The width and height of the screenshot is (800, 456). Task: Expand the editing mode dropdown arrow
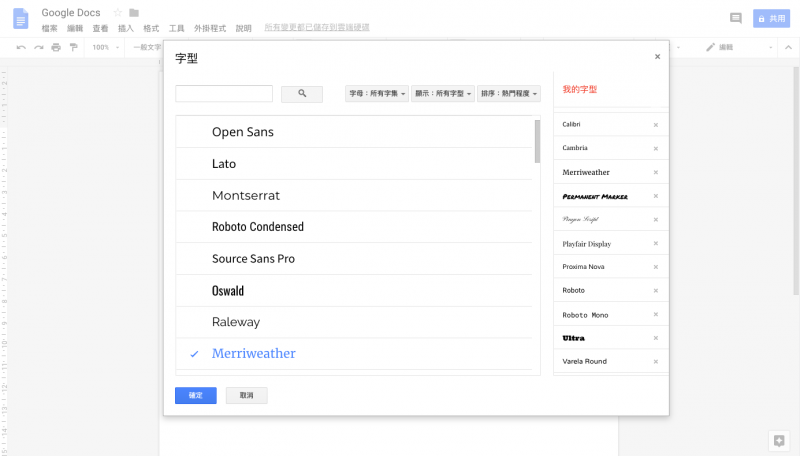(770, 47)
